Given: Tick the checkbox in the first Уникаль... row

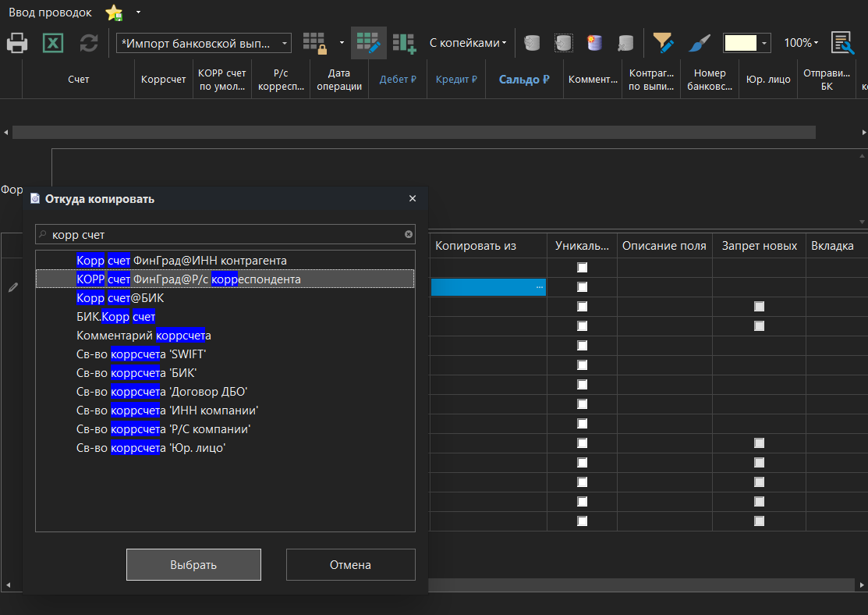Looking at the screenshot, I should pyautogui.click(x=582, y=268).
